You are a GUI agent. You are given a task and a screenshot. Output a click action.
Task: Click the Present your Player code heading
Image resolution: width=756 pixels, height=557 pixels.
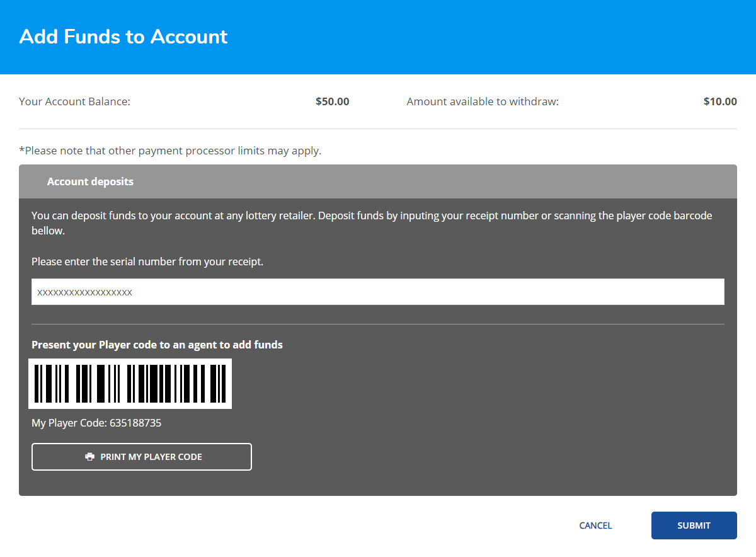(x=157, y=345)
